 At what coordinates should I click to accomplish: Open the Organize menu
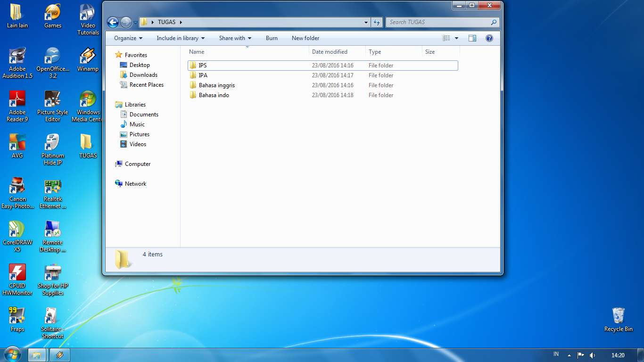click(128, 38)
